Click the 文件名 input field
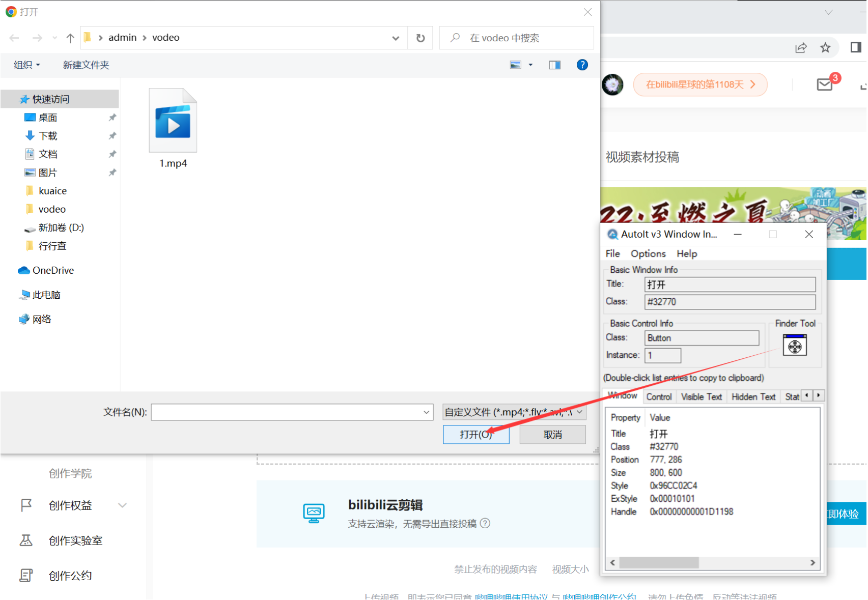Viewport: 868px width, 600px height. 286,412
